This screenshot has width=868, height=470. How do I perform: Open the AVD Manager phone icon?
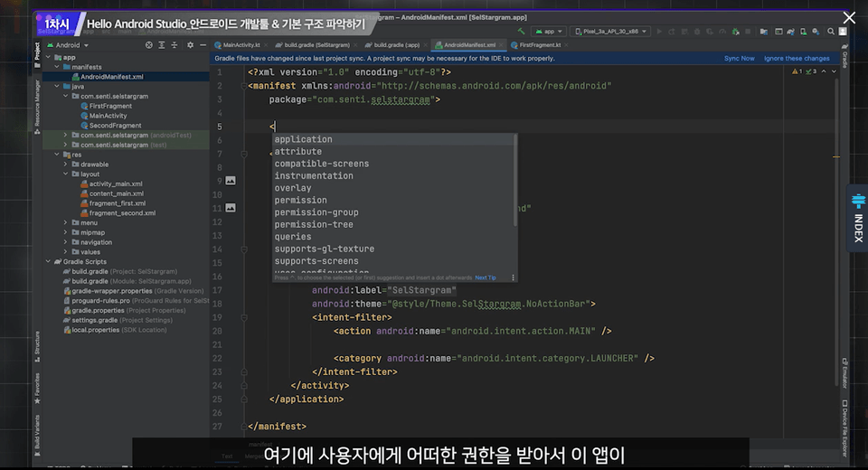[803, 32]
